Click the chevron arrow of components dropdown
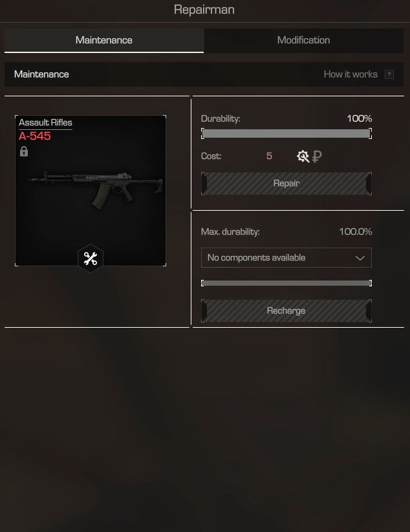 point(360,258)
